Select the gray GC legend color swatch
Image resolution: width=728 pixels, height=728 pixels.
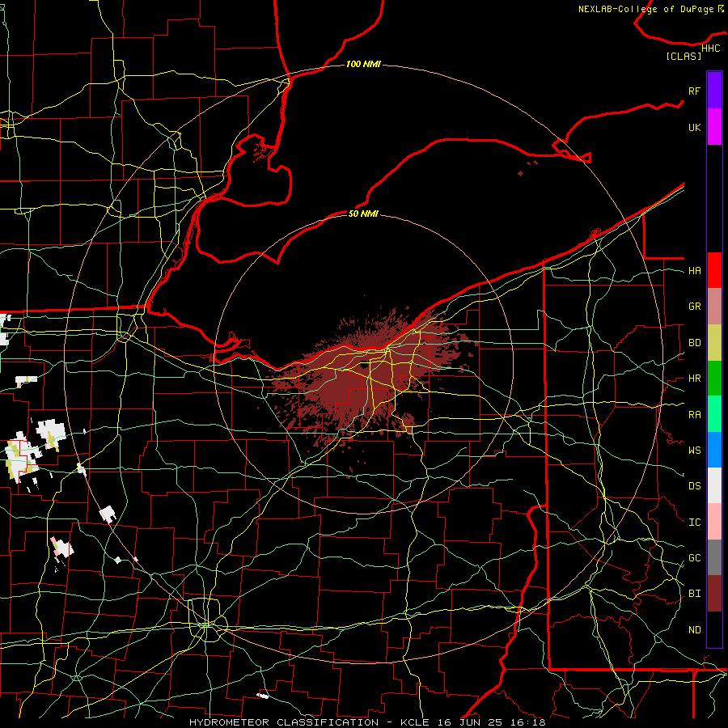pos(714,557)
